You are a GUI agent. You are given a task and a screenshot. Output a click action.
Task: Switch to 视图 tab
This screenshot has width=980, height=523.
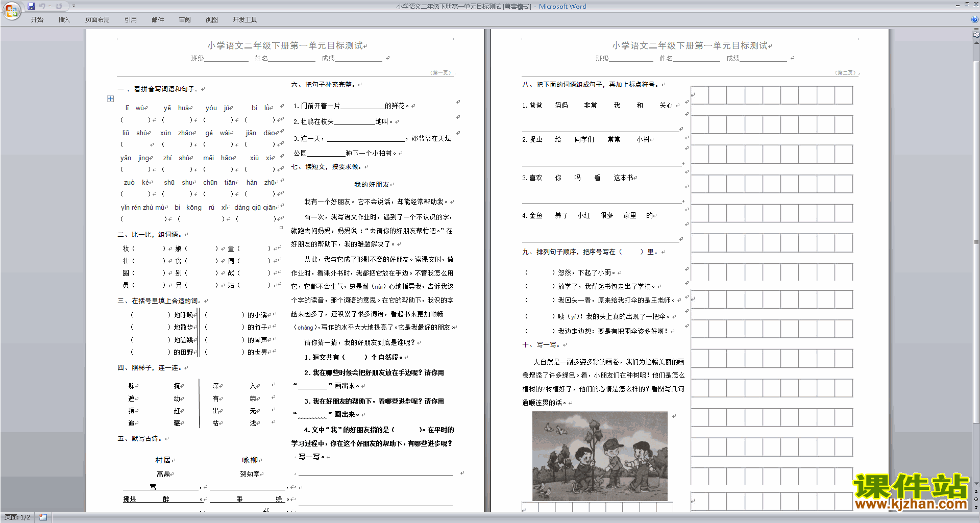tap(212, 20)
